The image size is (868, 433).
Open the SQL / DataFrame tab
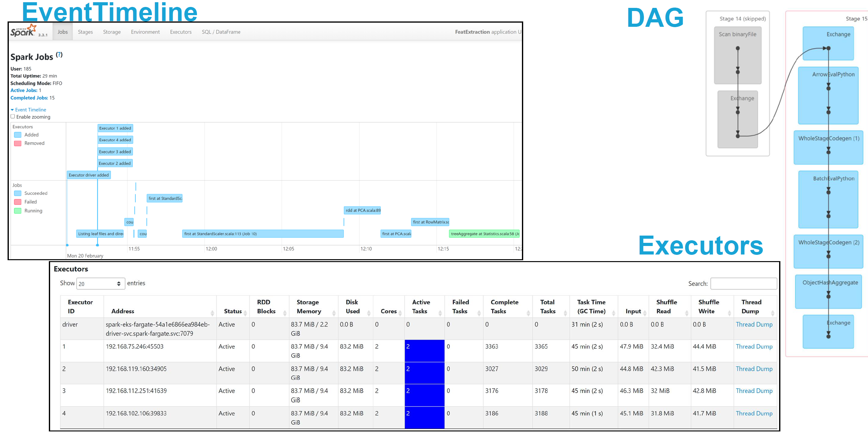tap(221, 32)
